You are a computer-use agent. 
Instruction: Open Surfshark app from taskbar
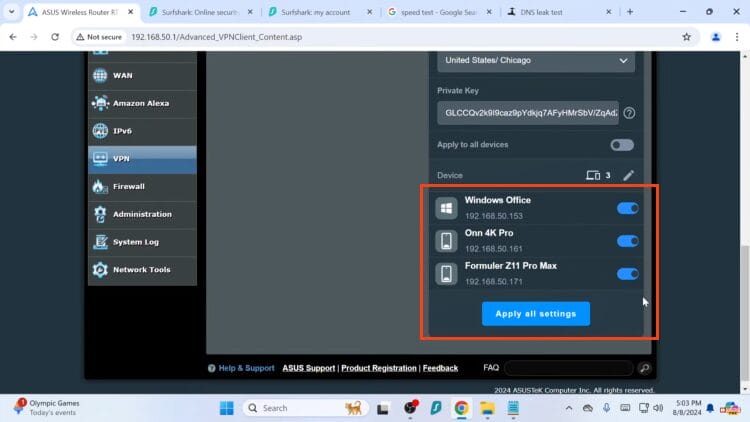coord(436,408)
